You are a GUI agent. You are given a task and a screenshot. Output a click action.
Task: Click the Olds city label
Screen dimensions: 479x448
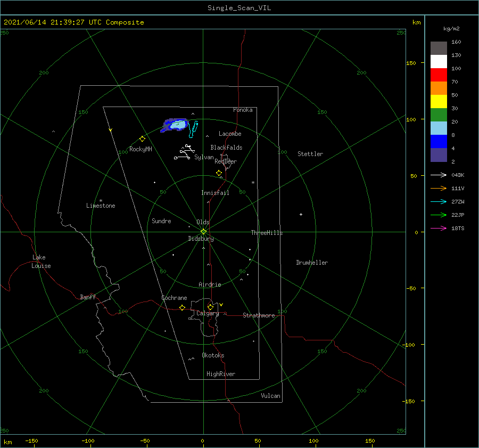[x=203, y=222]
